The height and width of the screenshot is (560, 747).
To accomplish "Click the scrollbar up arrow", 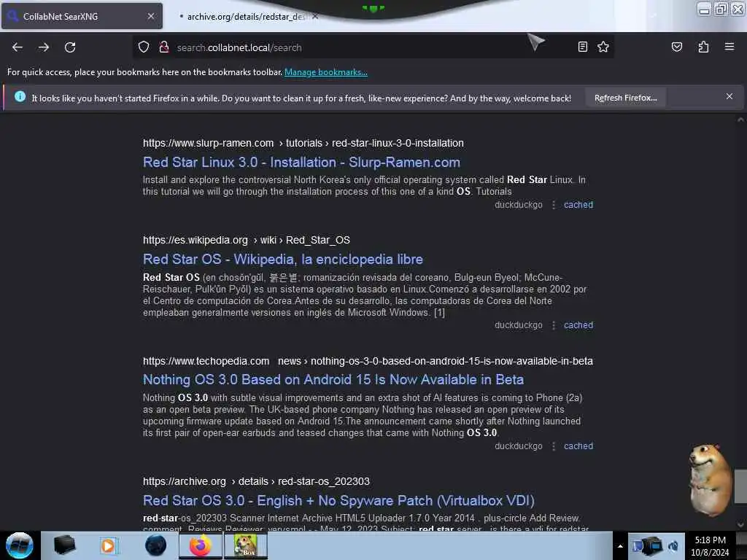I will pyautogui.click(x=740, y=120).
